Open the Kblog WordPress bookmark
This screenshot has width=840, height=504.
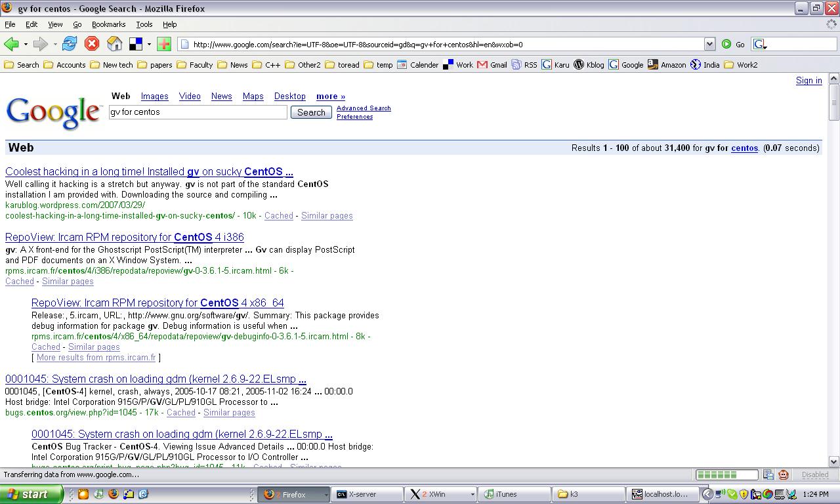click(x=589, y=64)
